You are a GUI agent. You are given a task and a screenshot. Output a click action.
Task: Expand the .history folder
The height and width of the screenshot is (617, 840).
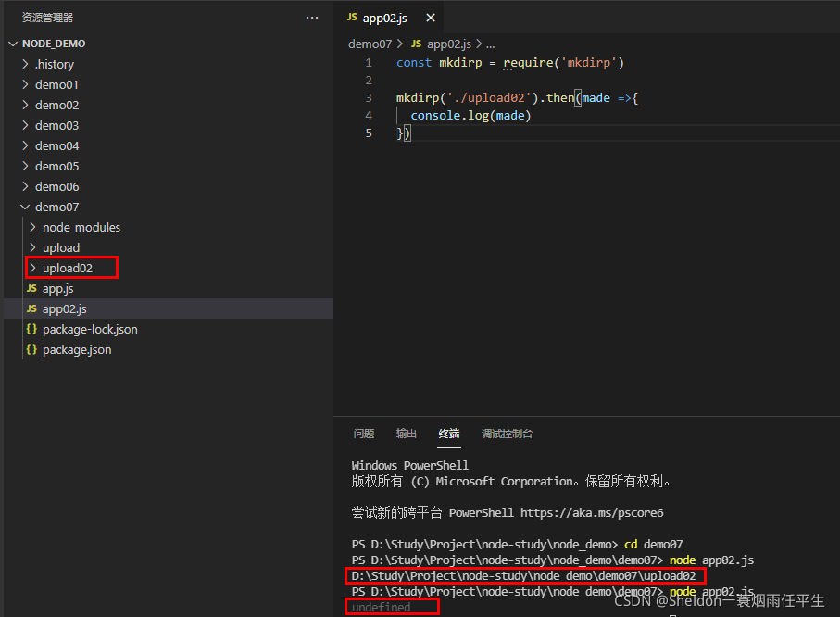pos(25,64)
